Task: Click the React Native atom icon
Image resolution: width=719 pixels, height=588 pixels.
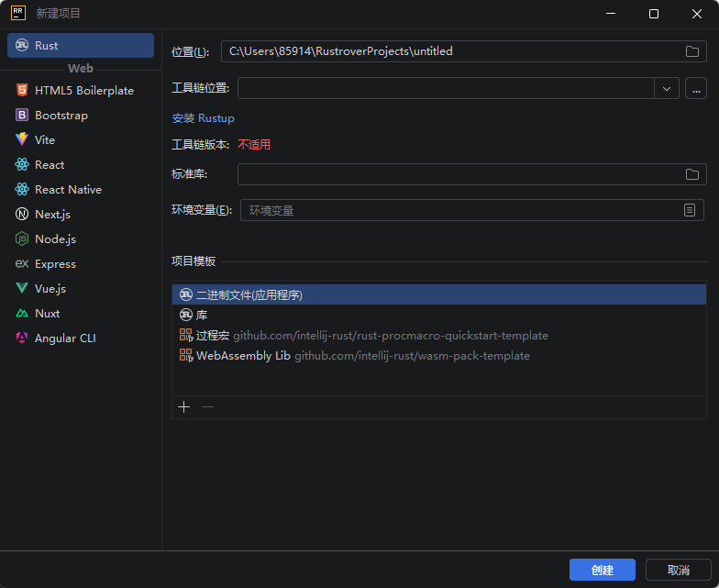Action: pos(22,189)
